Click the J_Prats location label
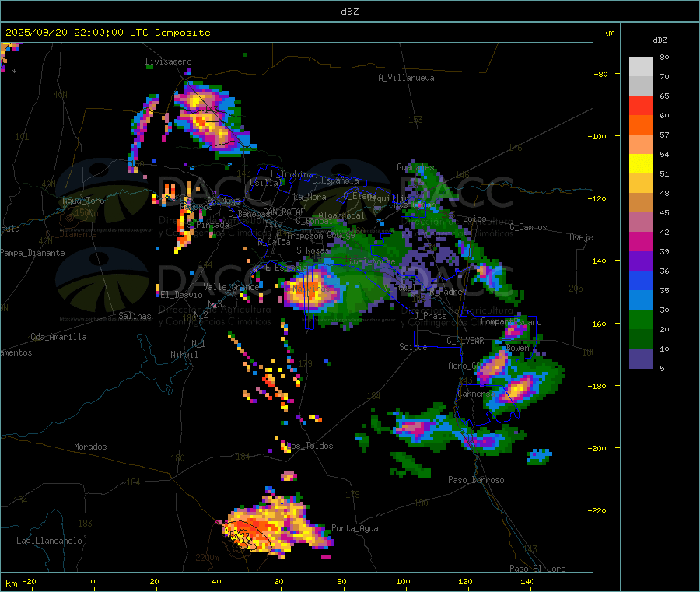 point(430,316)
